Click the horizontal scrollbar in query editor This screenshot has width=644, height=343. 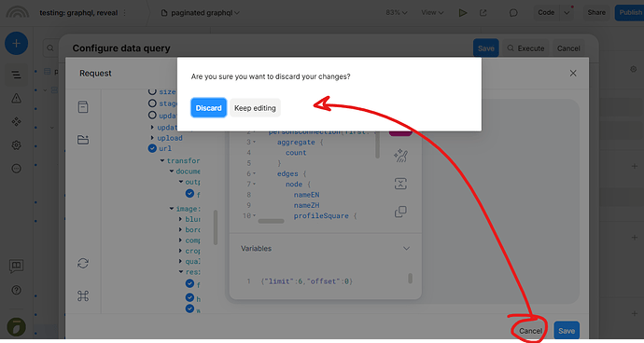(271, 221)
